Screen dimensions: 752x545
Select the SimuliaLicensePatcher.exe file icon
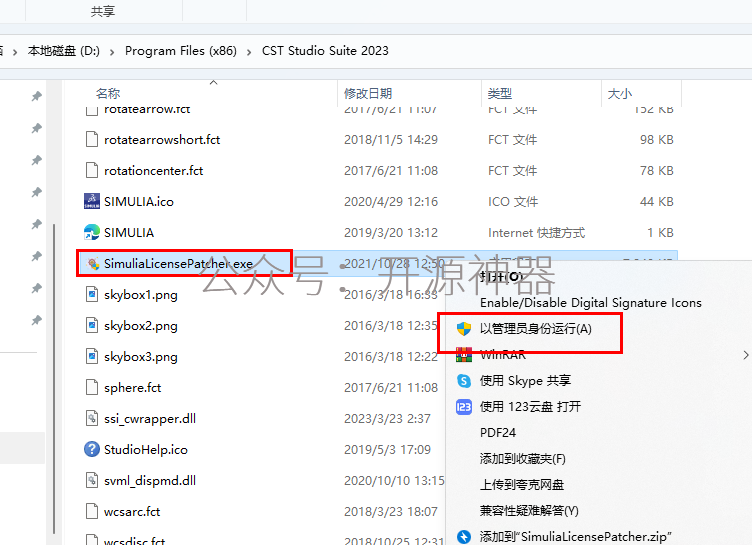click(x=93, y=263)
